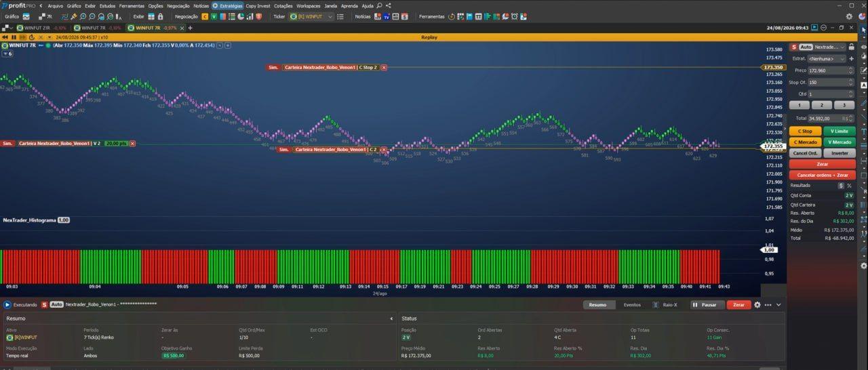
Task: Add a new chart tab
Action: pyautogui.click(x=190, y=28)
